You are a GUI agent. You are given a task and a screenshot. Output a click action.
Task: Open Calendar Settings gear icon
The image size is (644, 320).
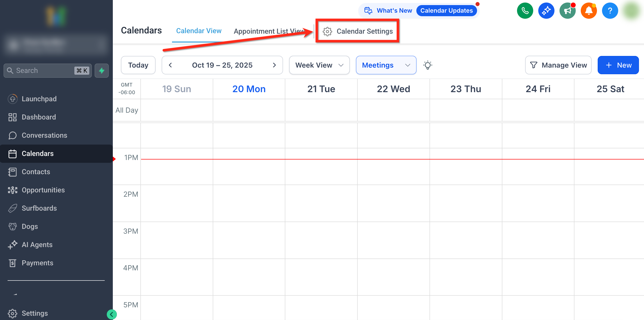click(x=327, y=31)
